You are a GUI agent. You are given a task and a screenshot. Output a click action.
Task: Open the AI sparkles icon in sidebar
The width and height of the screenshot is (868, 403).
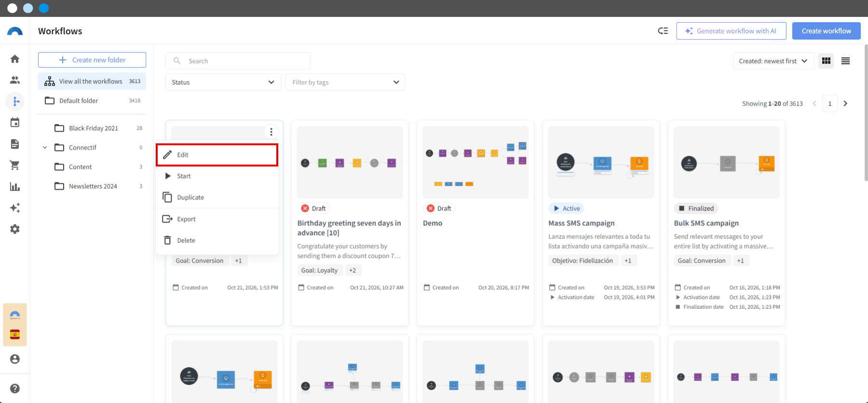click(x=15, y=208)
